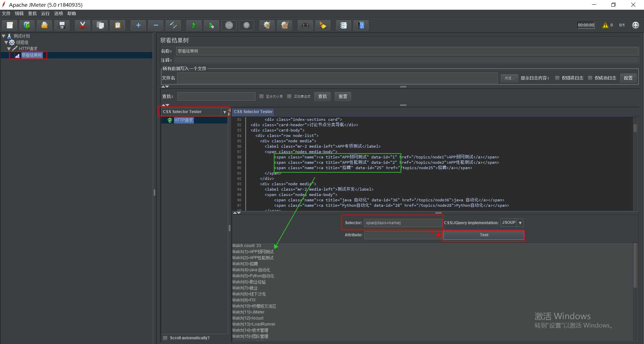
Task: Click the Help question mark icon
Action: [361, 25]
